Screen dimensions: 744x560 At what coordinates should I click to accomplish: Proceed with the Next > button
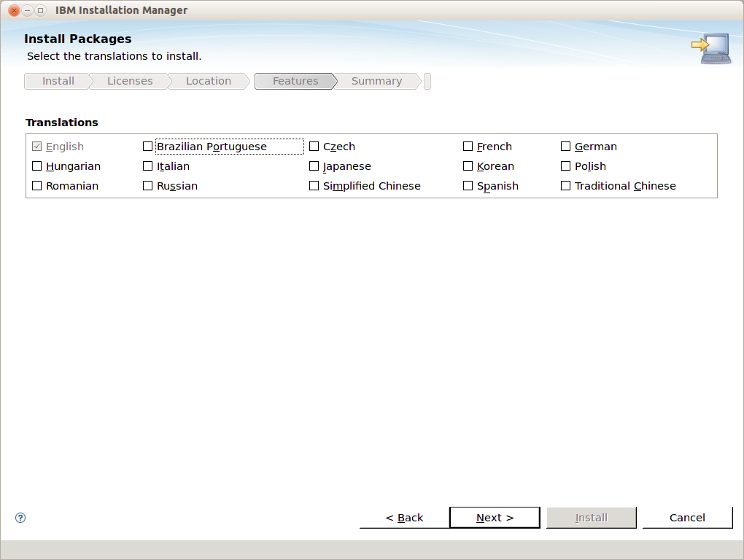pos(495,518)
